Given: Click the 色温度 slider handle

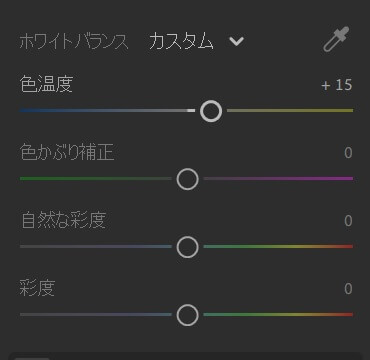Looking at the screenshot, I should (211, 111).
